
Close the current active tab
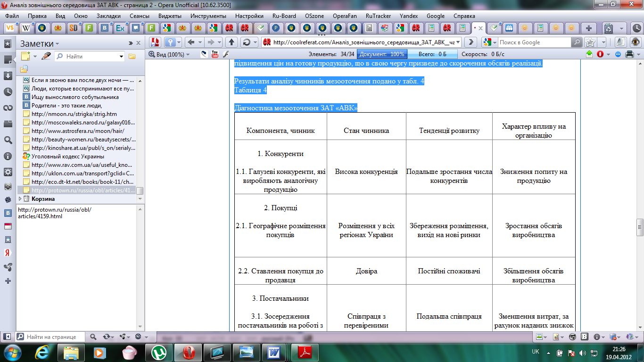[x=481, y=28]
